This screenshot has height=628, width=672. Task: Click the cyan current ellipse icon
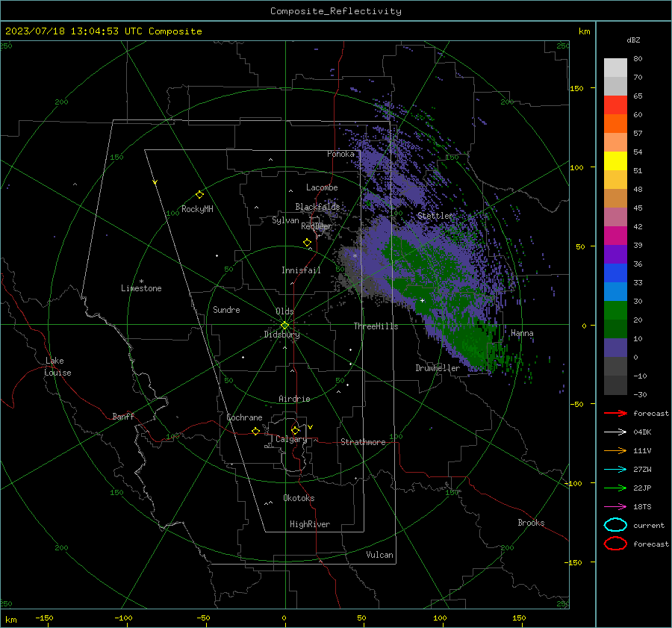coord(615,525)
